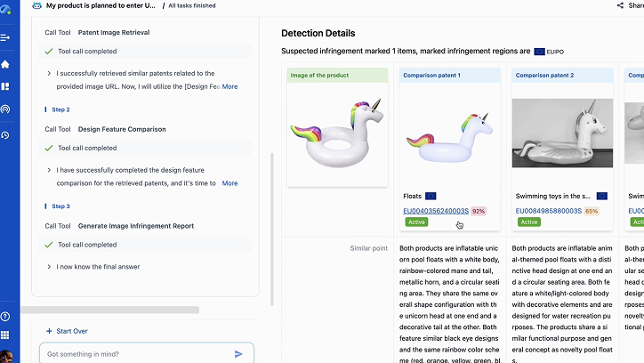Open the apps grid icon in the sidebar
The height and width of the screenshot is (363, 644).
(5, 335)
